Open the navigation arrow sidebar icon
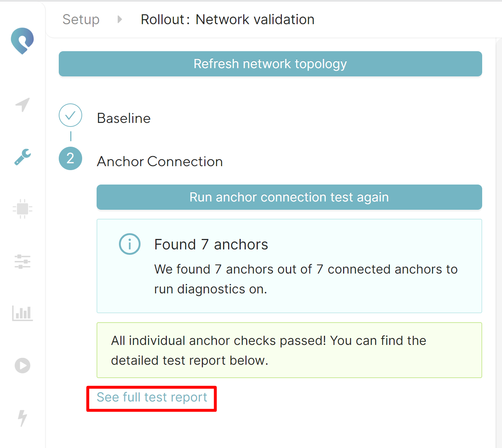 coord(22,105)
